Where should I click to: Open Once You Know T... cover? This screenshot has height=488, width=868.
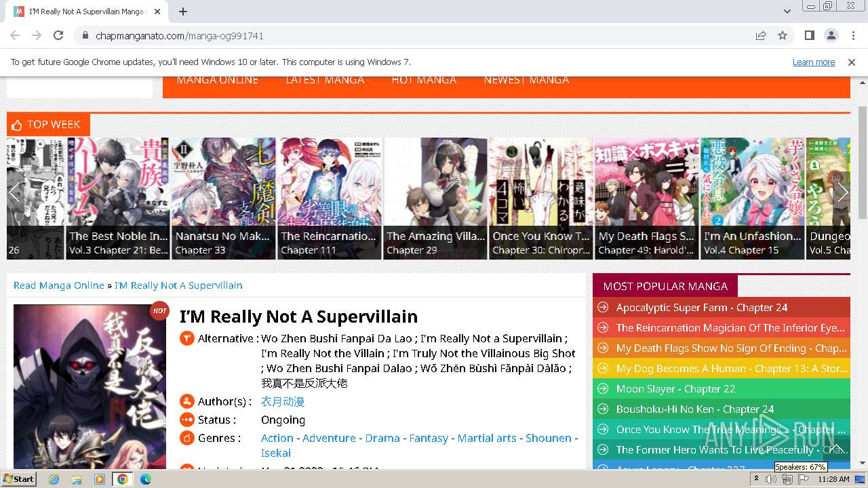point(541,198)
